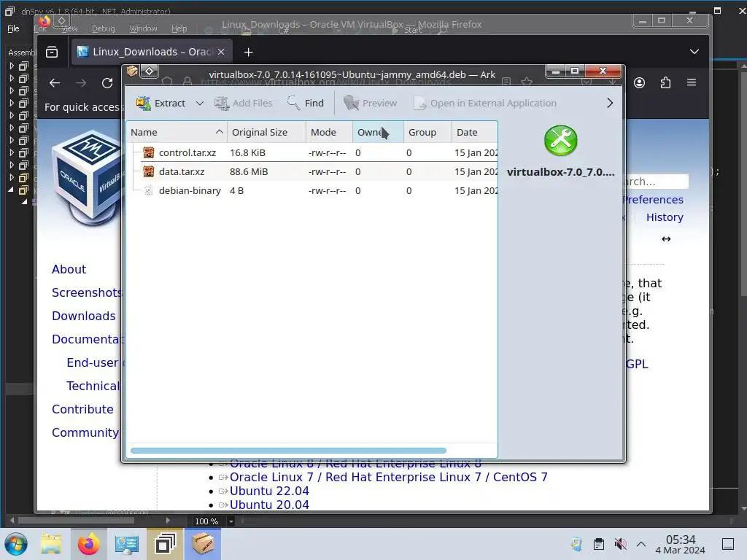Open dnSpy Help menu
The height and width of the screenshot is (560, 747).
click(179, 28)
